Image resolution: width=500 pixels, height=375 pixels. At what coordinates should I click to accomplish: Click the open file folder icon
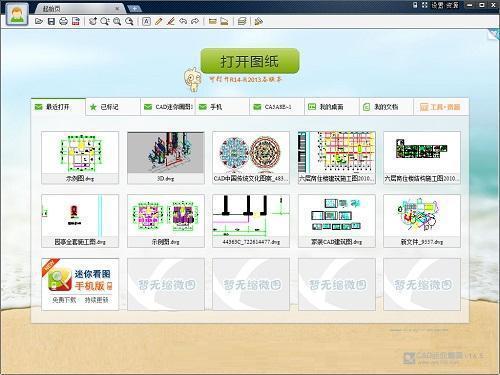(39, 22)
